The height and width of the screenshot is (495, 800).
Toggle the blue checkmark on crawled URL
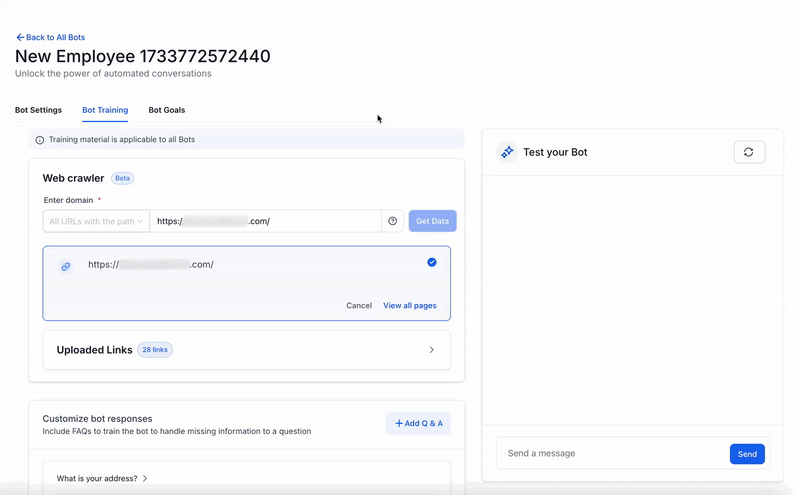432,262
